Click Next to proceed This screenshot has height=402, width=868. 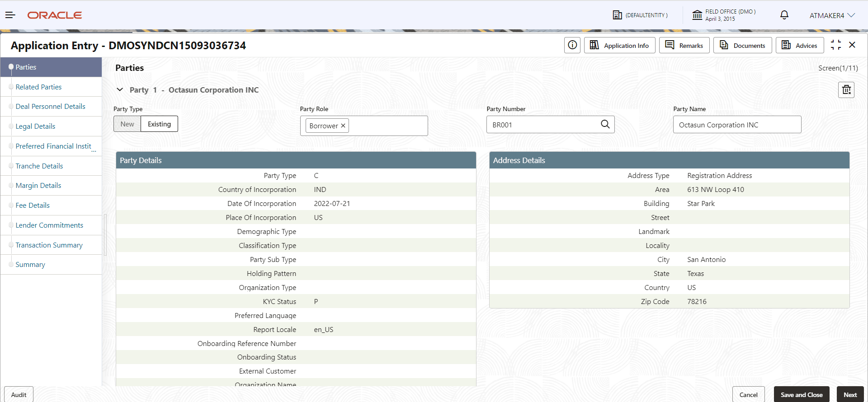[850, 394]
